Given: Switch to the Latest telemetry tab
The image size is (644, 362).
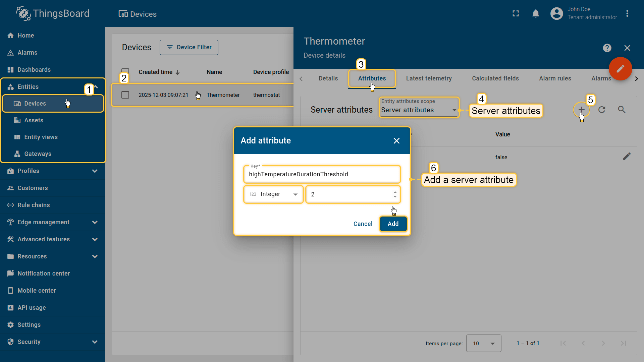Looking at the screenshot, I should point(429,78).
